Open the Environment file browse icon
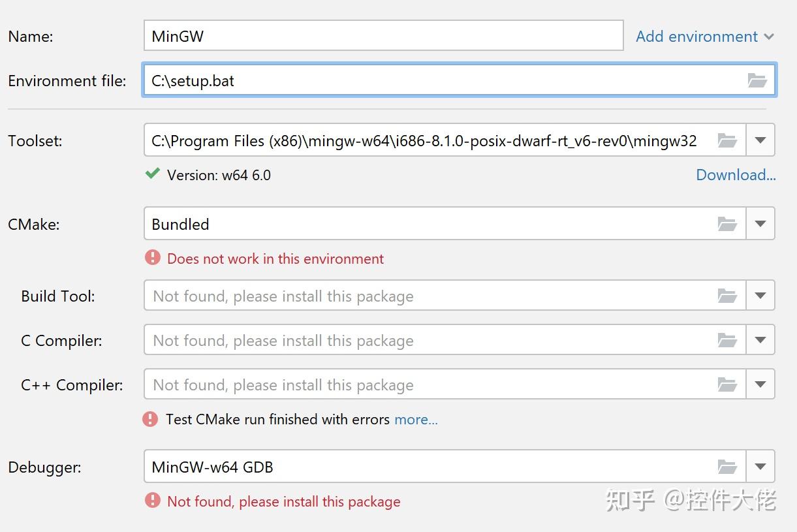797x532 pixels. [757, 80]
